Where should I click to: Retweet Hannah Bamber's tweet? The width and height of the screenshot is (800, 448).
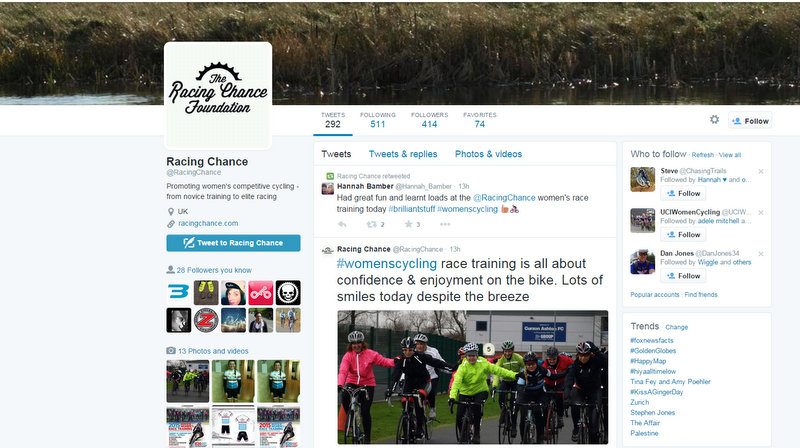(x=371, y=224)
